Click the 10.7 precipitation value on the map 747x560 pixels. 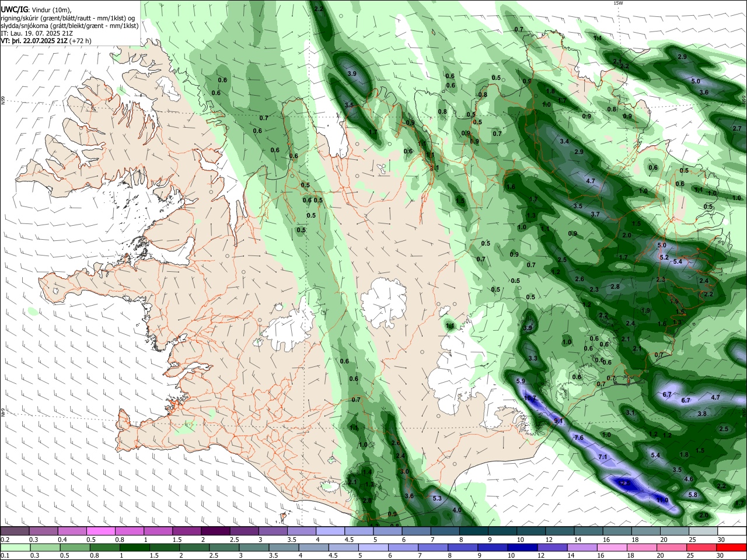(x=530, y=398)
